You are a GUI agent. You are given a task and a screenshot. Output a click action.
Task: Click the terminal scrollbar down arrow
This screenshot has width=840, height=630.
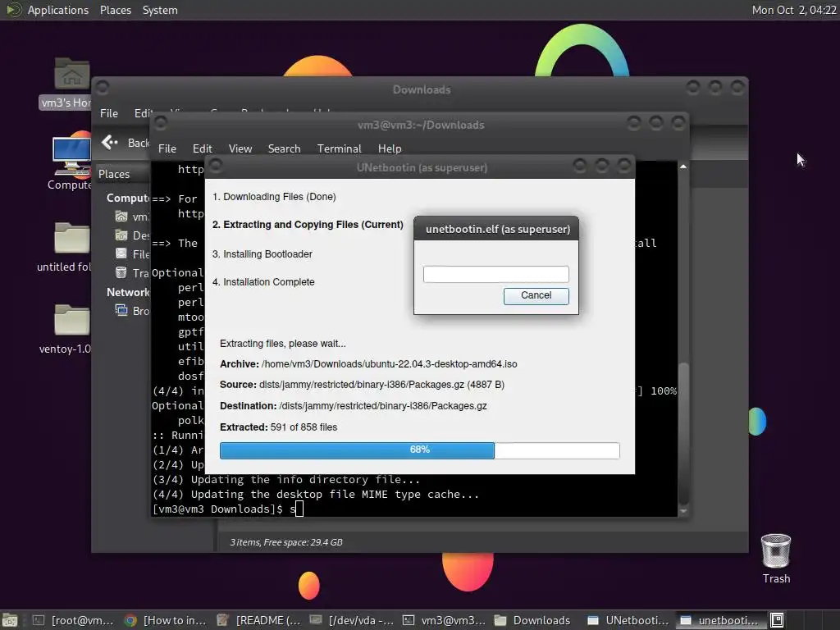point(683,512)
